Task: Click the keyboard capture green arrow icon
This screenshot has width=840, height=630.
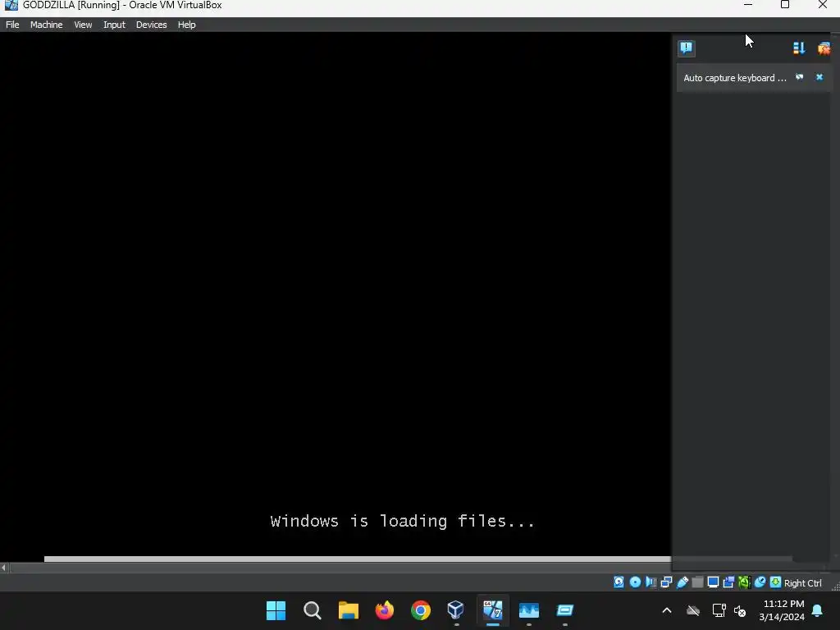Action: click(x=775, y=582)
